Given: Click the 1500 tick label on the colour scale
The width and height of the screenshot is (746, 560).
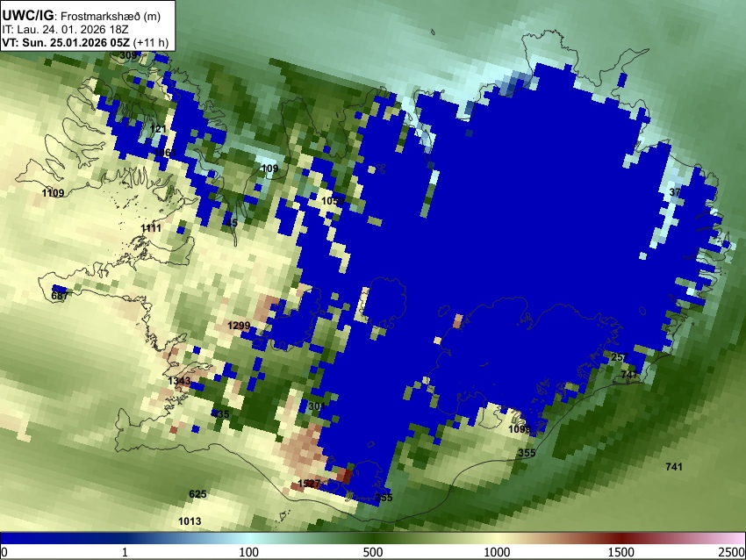Looking at the screenshot, I should click(x=621, y=552).
